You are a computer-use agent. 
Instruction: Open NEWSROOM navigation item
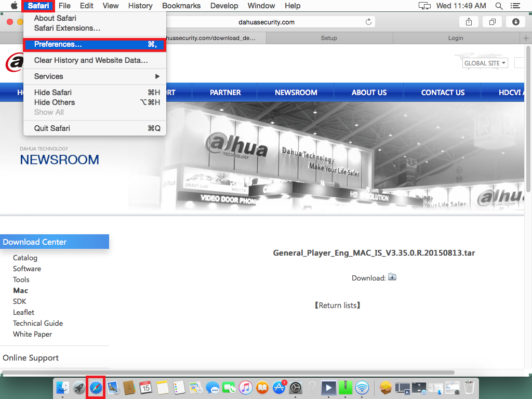[x=296, y=92]
